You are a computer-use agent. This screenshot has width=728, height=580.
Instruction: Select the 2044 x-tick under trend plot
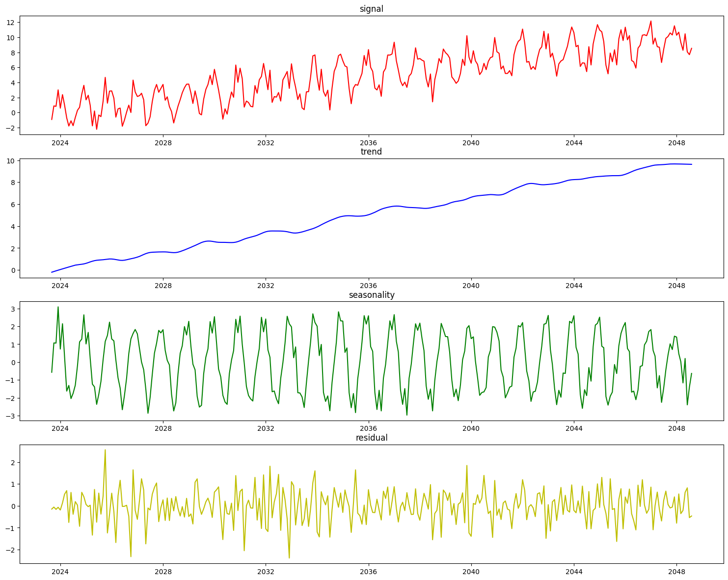(574, 285)
